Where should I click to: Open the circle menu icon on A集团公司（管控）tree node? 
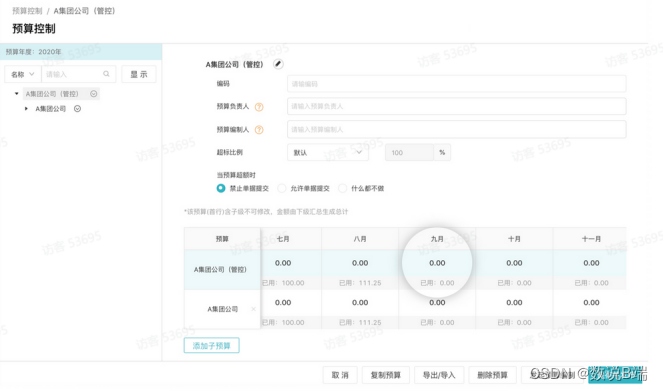pos(93,94)
